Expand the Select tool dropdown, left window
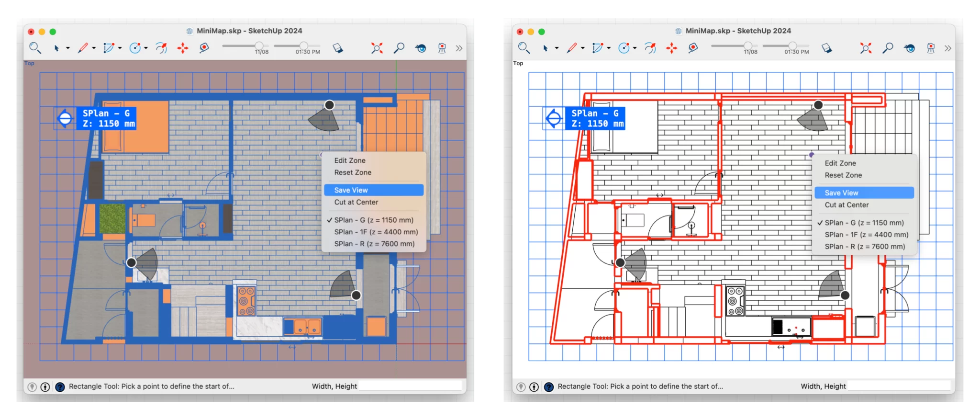 point(68,48)
